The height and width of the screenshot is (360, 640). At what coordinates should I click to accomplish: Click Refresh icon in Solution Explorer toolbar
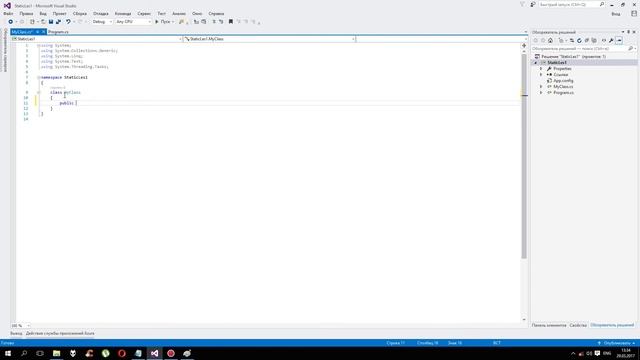(579, 40)
